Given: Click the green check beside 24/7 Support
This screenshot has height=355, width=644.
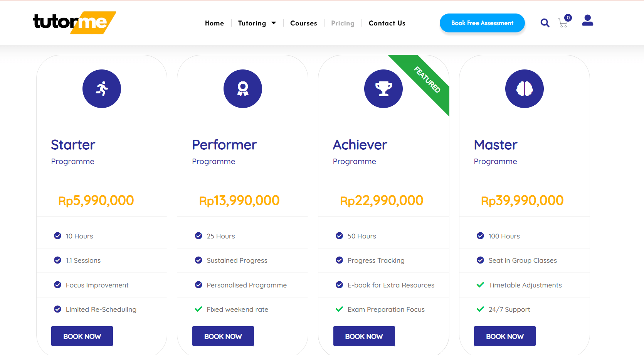Looking at the screenshot, I should 480,309.
